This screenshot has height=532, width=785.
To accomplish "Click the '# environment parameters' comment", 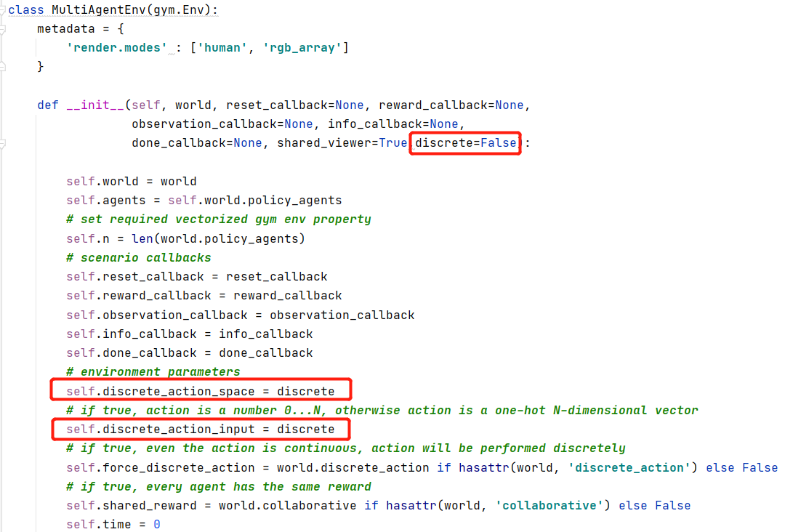I will 153,372.
